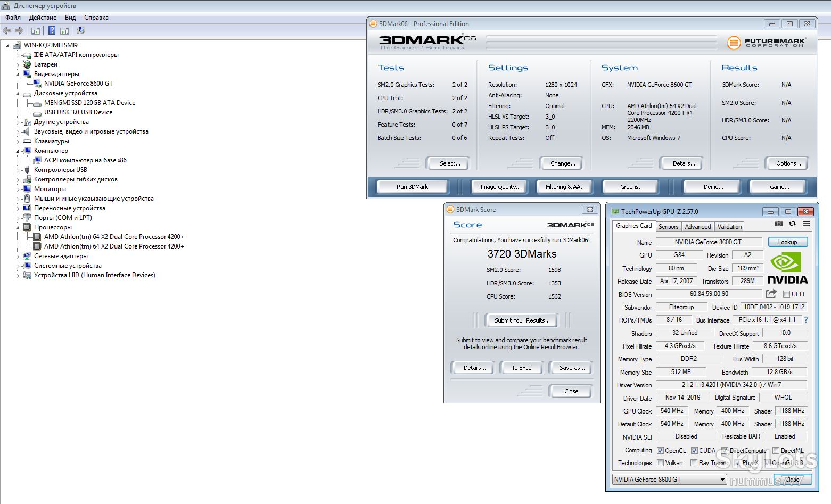Click the BIOS export share icon in GPU-Z
The height and width of the screenshot is (504, 831).
tap(771, 294)
